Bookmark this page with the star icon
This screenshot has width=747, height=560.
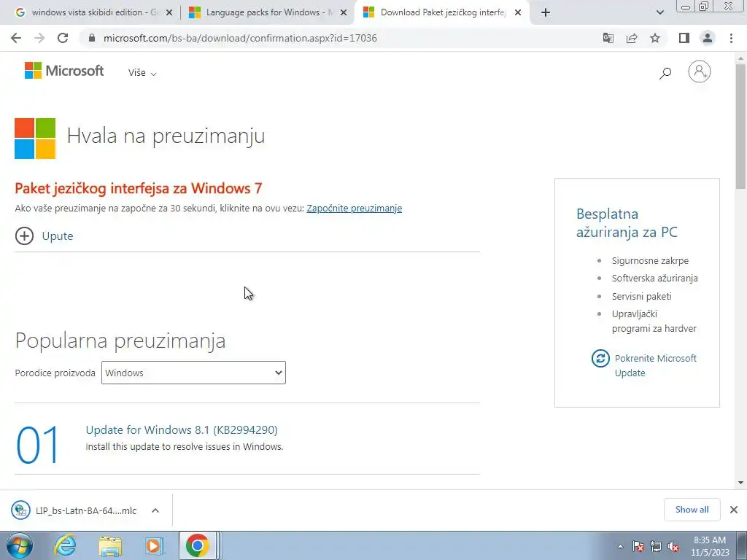[655, 38]
